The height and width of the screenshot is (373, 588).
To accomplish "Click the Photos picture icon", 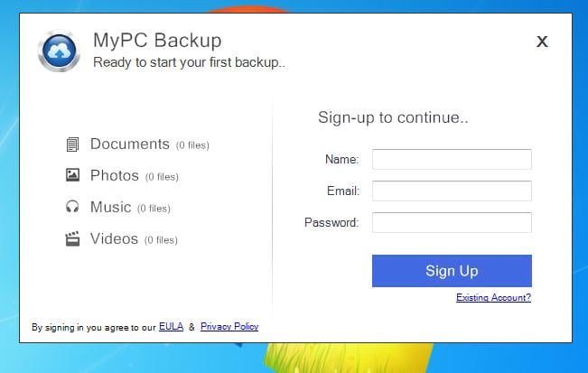I will (x=72, y=175).
